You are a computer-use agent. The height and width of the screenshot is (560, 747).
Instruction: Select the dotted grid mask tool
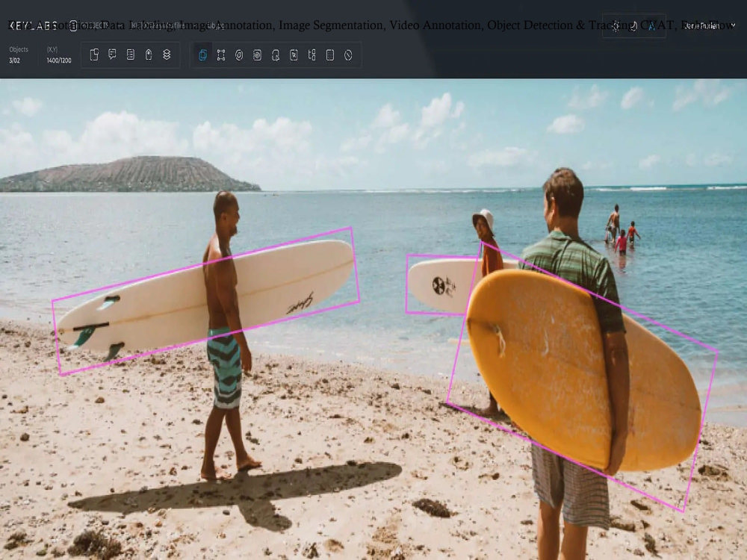[329, 55]
